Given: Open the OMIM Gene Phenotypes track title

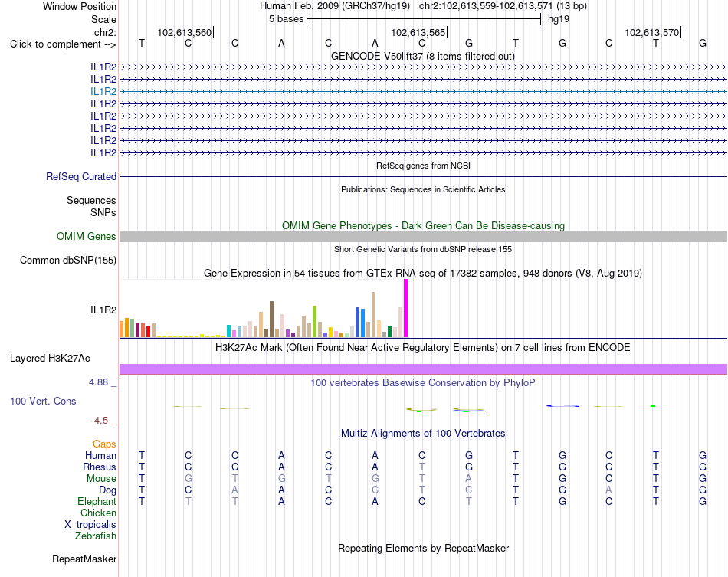Looking at the screenshot, I should [x=423, y=225].
